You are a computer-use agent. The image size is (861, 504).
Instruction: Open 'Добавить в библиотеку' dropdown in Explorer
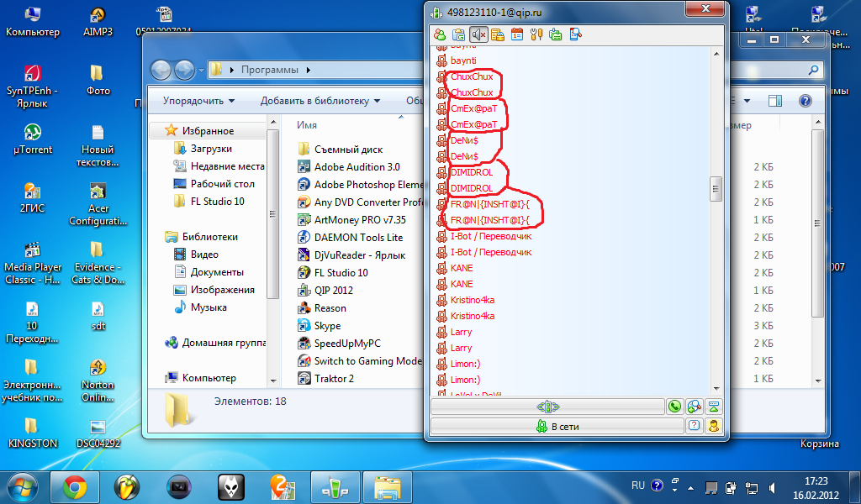pos(320,101)
